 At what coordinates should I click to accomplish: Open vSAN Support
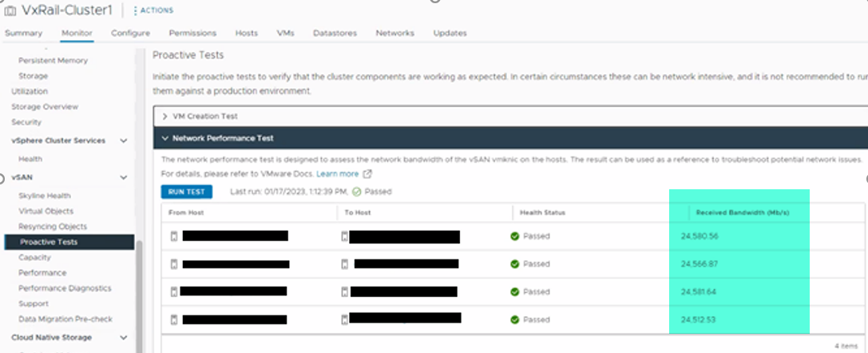[x=34, y=303]
